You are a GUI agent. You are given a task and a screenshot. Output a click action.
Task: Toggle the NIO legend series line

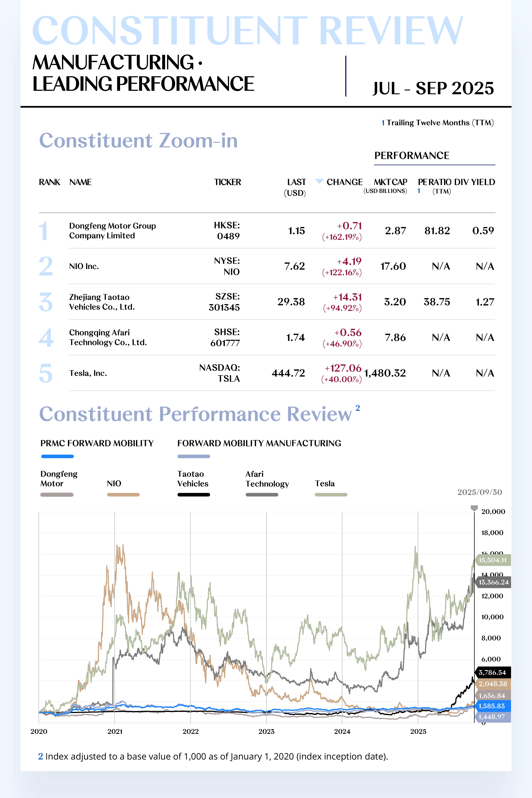[123, 495]
